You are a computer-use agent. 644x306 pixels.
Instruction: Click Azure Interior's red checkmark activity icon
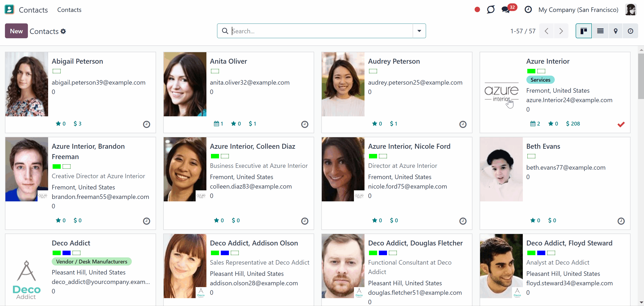pyautogui.click(x=621, y=124)
